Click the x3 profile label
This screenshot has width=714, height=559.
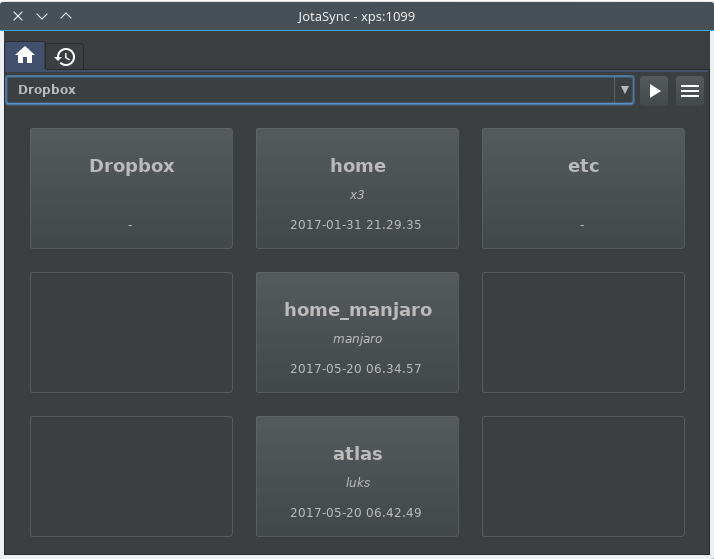[357, 195]
